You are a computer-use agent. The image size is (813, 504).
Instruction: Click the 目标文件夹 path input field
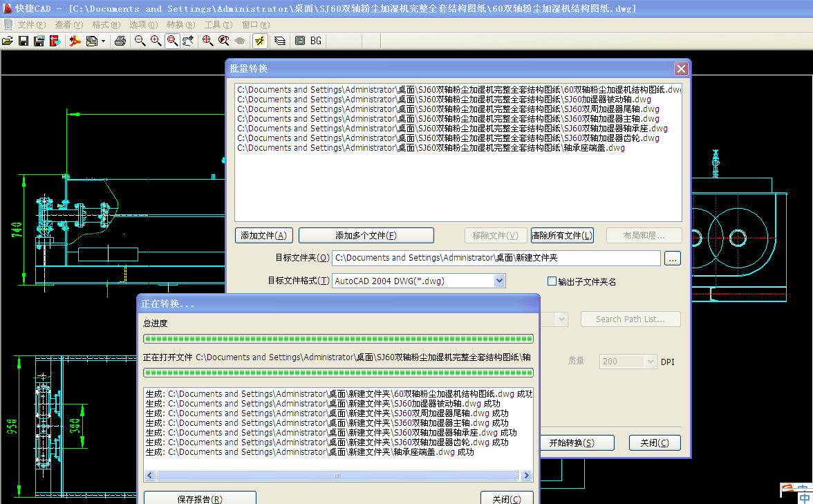tap(496, 258)
